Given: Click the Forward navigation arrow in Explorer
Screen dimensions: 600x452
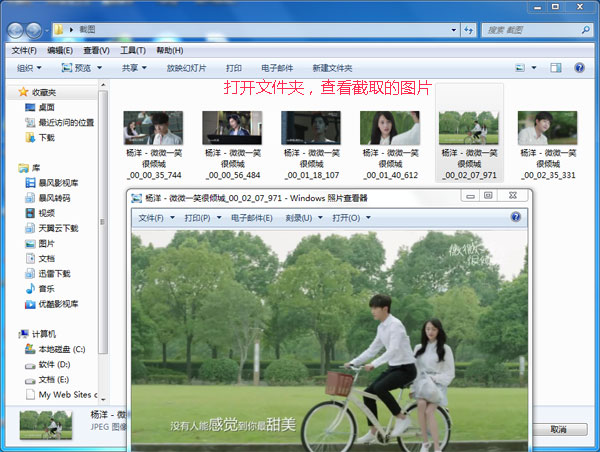Looking at the screenshot, I should click(x=34, y=30).
